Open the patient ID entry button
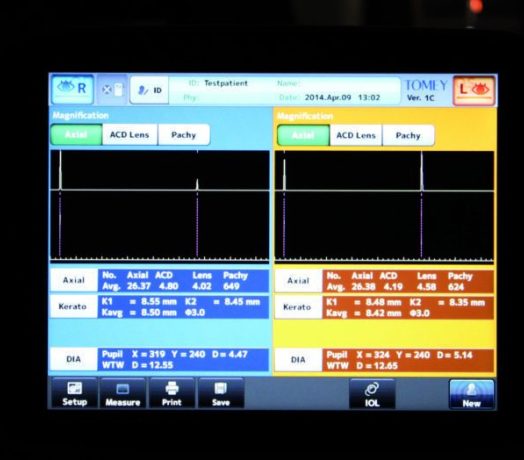Image resolution: width=524 pixels, height=460 pixels. click(x=149, y=90)
